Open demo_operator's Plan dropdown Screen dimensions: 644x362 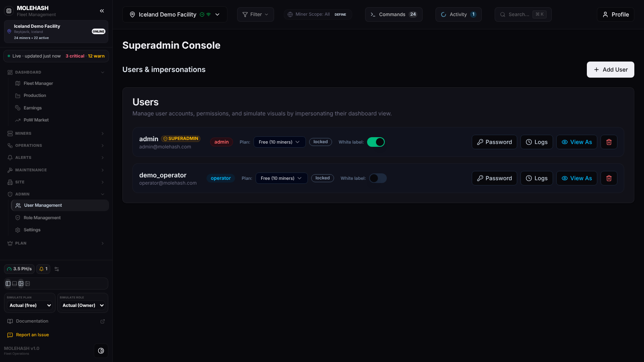coord(281,178)
